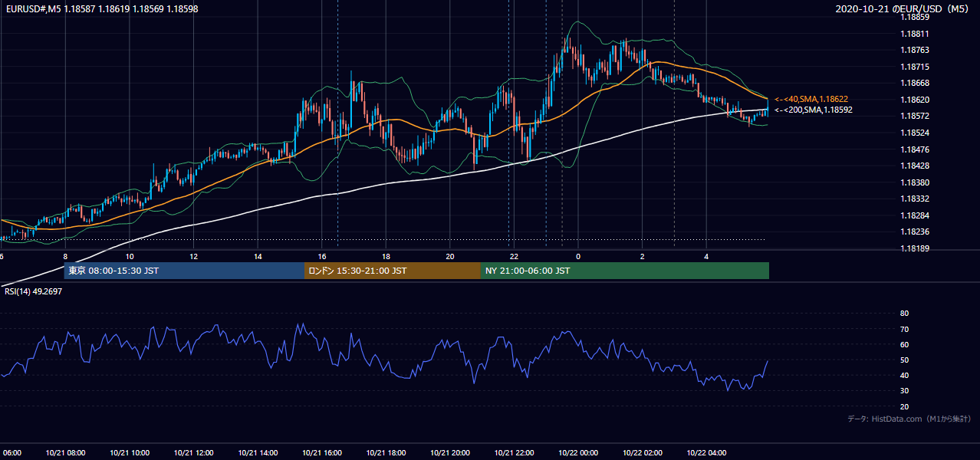The image size is (980, 460).
Task: Click hour label 22 on price chart axis
Action: click(514, 256)
